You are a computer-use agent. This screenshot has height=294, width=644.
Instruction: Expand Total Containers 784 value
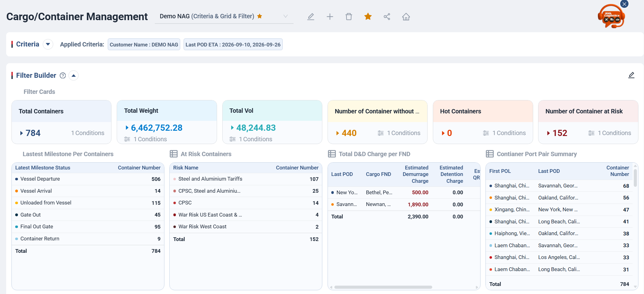(30, 133)
